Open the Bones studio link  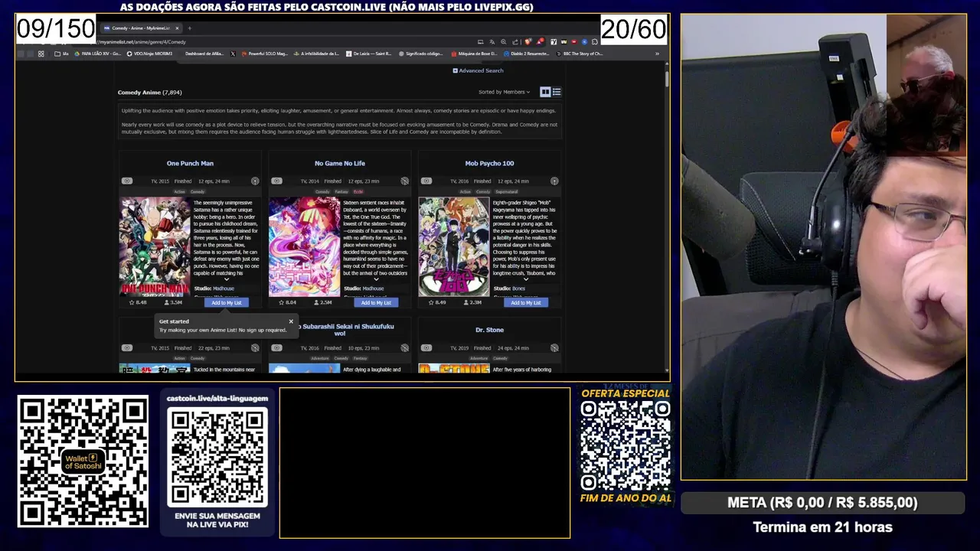click(x=519, y=289)
